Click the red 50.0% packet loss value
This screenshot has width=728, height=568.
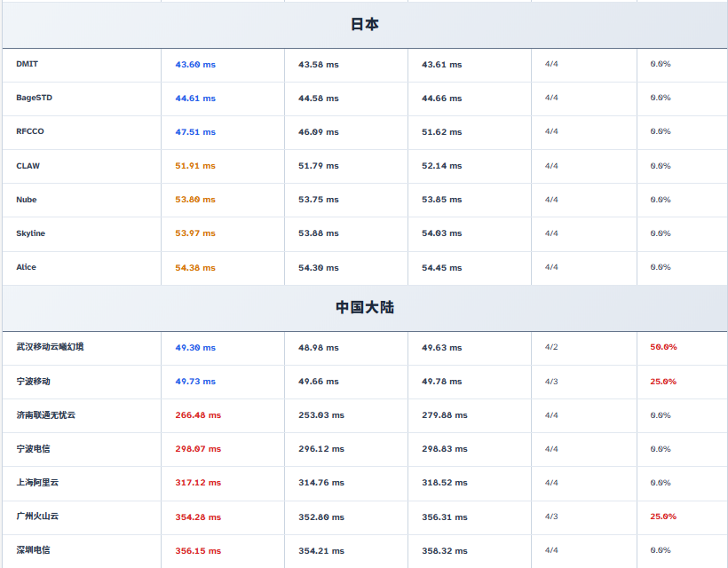[663, 347]
